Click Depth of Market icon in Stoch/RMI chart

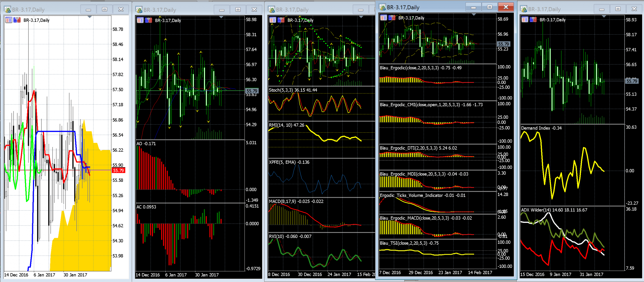pyautogui.click(x=273, y=20)
